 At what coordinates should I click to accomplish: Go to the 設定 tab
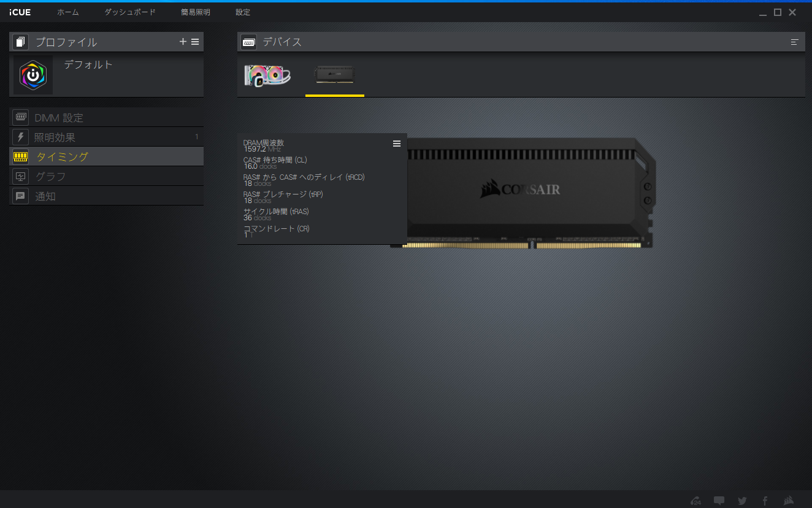[243, 12]
